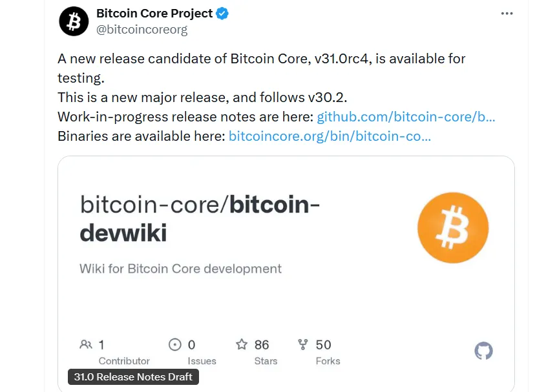Click the Bitcoin Core Project profile avatar
Image resolution: width=546 pixels, height=392 pixels.
(x=74, y=22)
